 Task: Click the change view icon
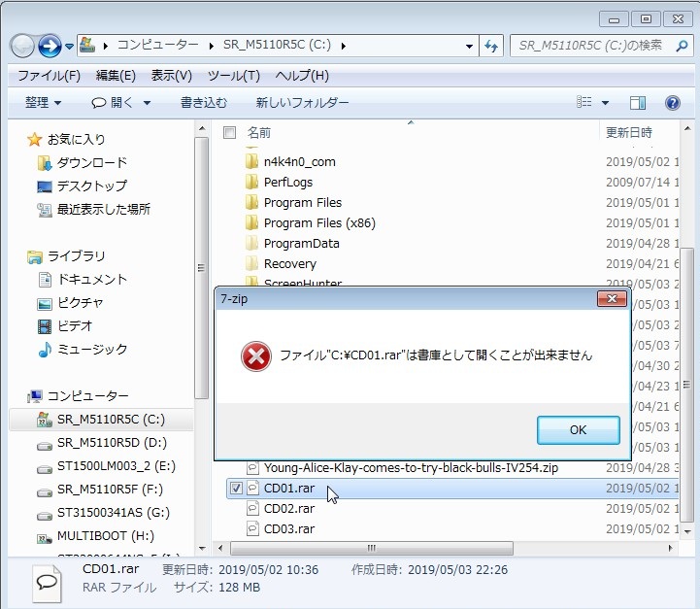(x=583, y=102)
